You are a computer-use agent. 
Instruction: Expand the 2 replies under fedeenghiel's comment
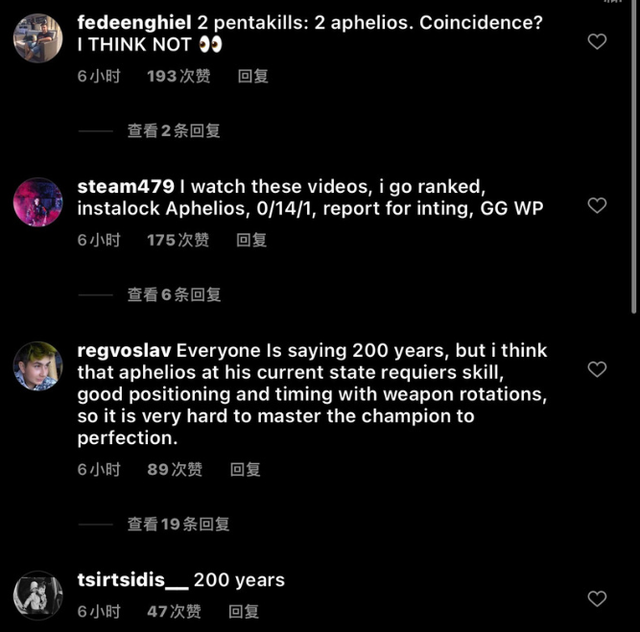coord(173,130)
